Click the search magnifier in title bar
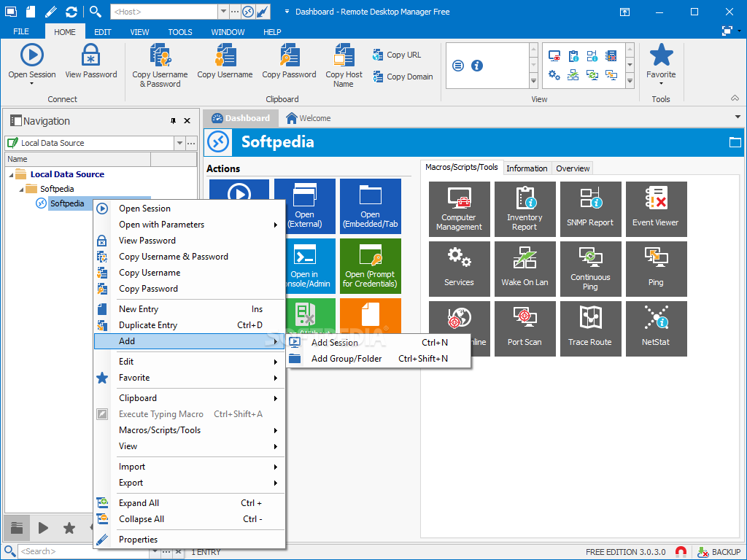This screenshot has width=747, height=560. [95, 12]
